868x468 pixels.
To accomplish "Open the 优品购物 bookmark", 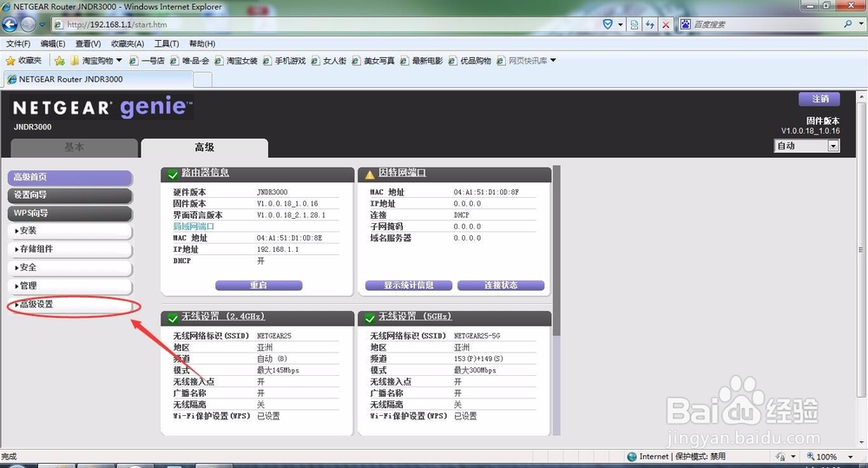I will (x=470, y=61).
